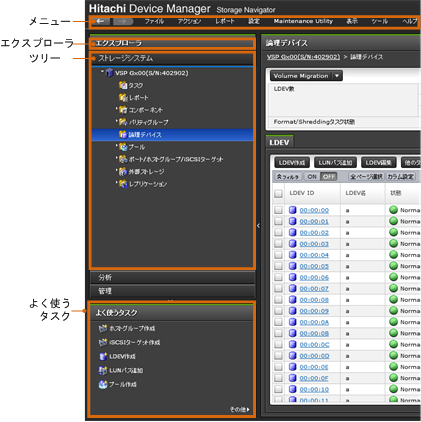Viewport: 421px width, 422px height.
Task: Expand the レプリケーション tree node
Action: point(117,182)
